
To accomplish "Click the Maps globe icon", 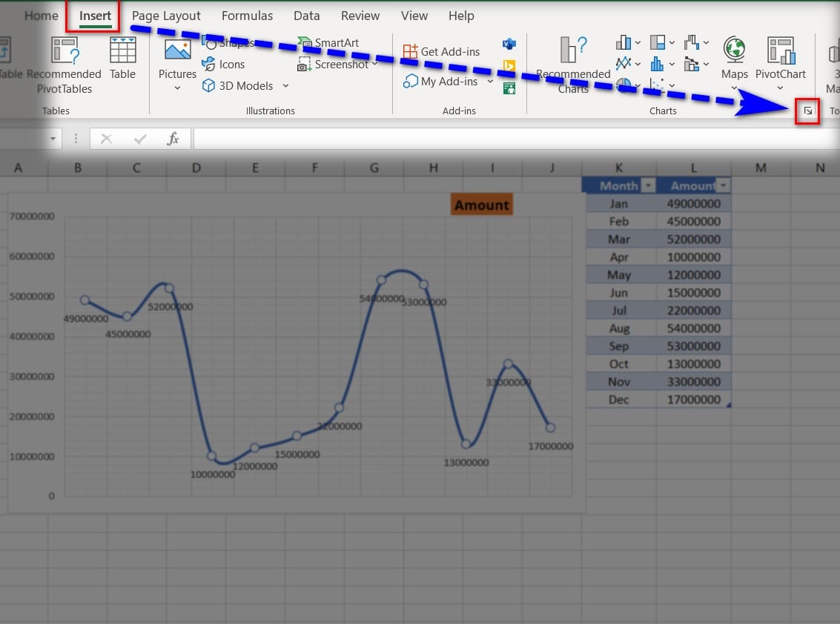I will (x=734, y=50).
